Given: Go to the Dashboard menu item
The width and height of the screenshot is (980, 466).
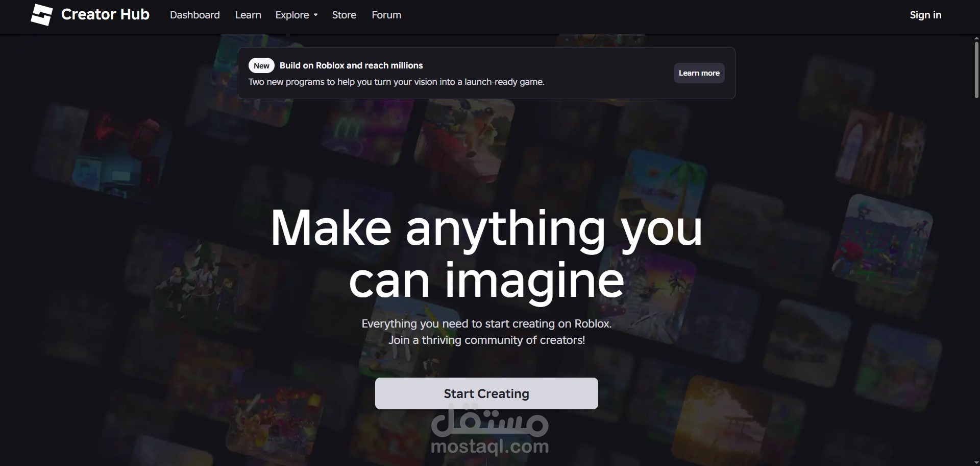Looking at the screenshot, I should [195, 15].
